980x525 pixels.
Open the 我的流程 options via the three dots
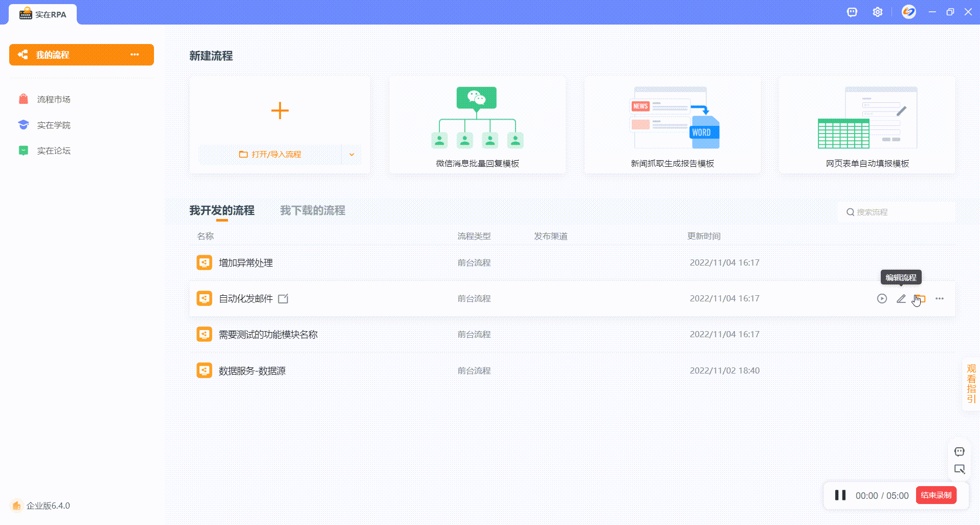[x=135, y=54]
